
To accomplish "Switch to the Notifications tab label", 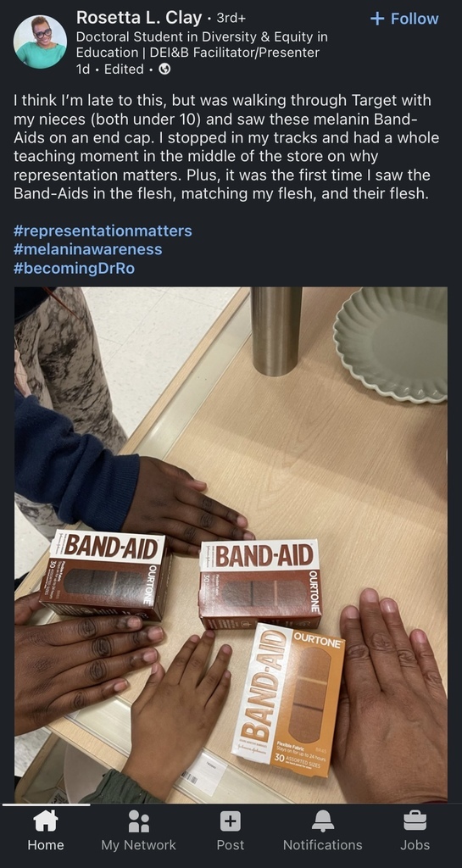I will click(x=323, y=845).
